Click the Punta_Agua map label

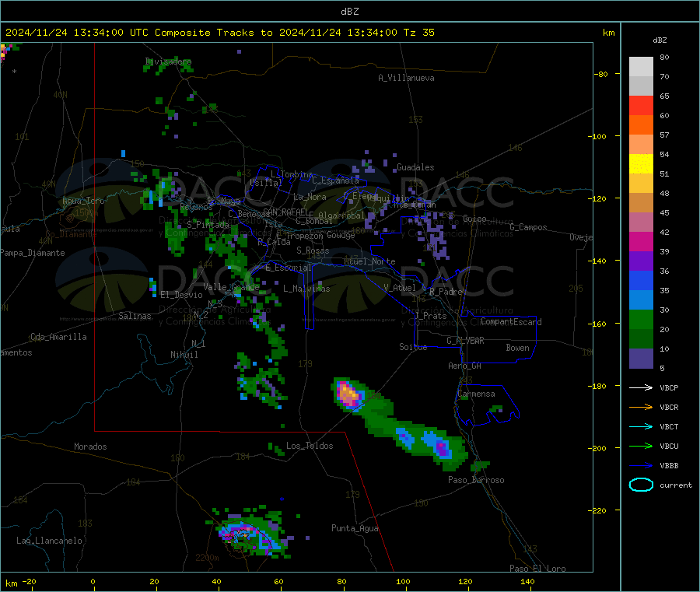[355, 528]
